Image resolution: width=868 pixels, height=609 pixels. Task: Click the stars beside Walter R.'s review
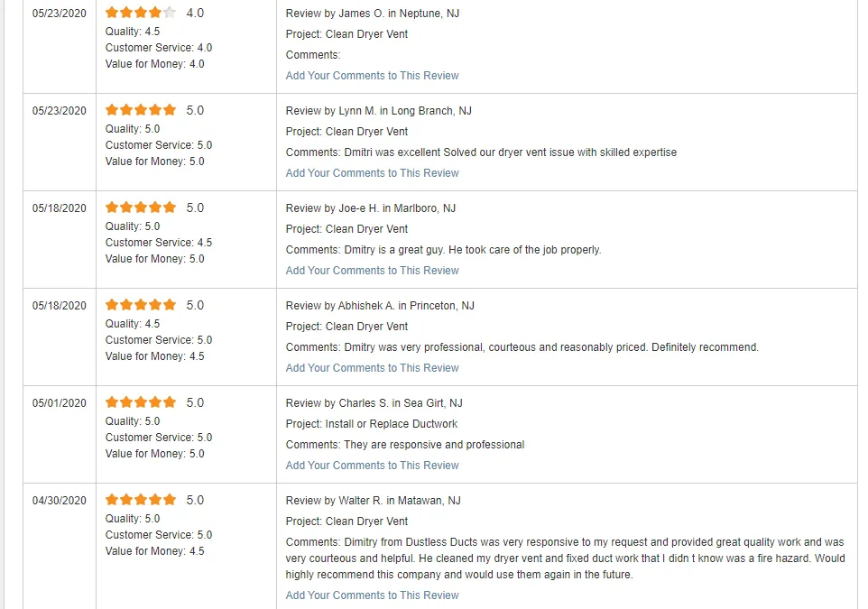click(141, 500)
